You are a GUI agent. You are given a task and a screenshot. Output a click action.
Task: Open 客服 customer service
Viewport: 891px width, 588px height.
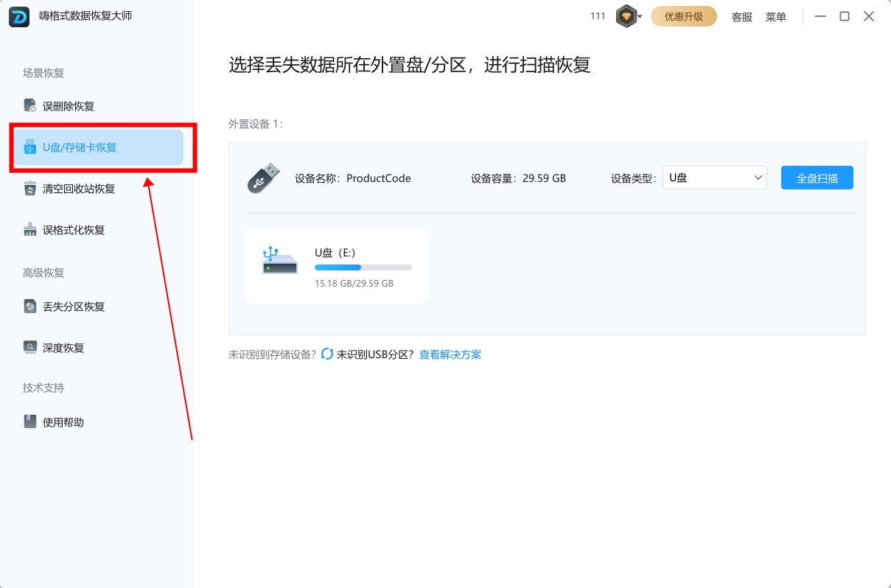[742, 17]
